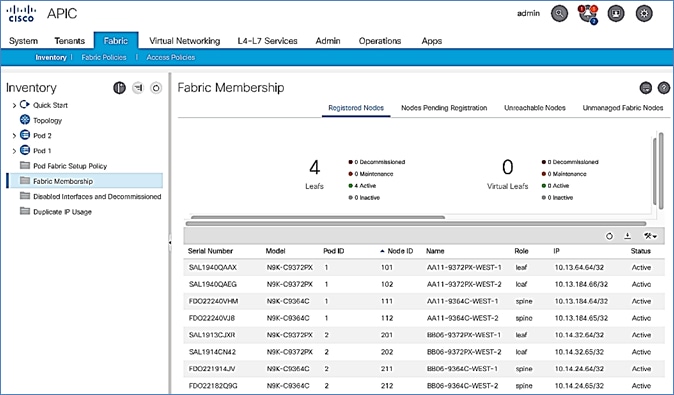Select serial FDO221914JV

(x=212, y=369)
